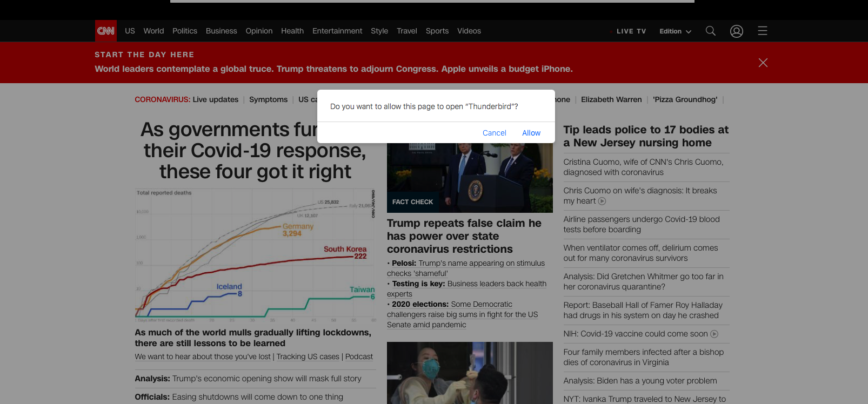Click the play icon after Chris Cuomo headline
This screenshot has height=404, width=868.
tap(602, 201)
